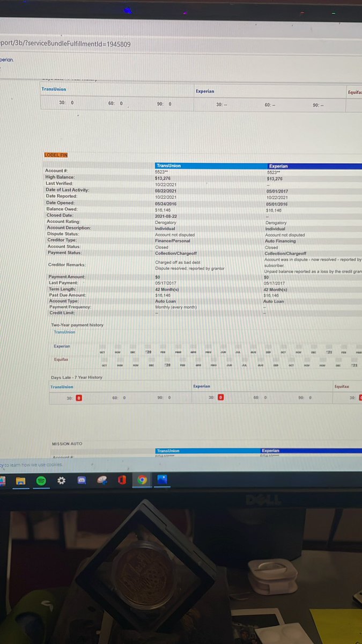Click the 'Account Rating:' row label
Viewport: 362px width, 644px height.
63,222
